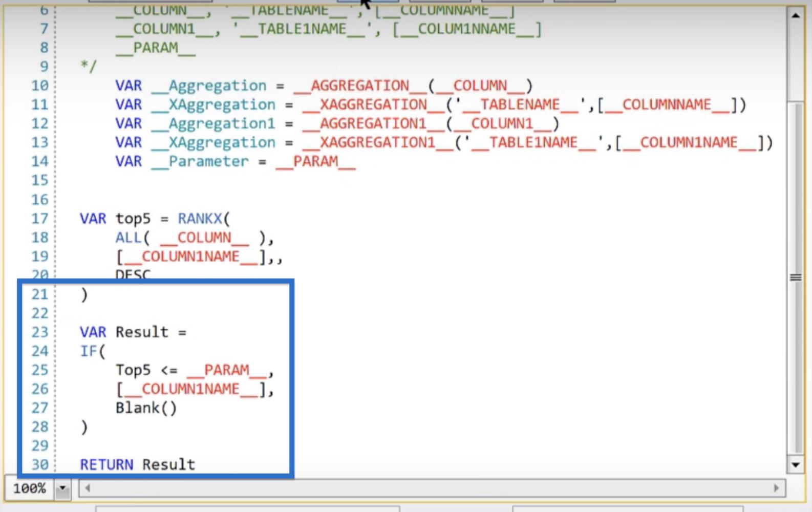Image resolution: width=812 pixels, height=512 pixels.
Task: Click __XAGGREGATION__ placeholder on line 11
Action: [373, 105]
